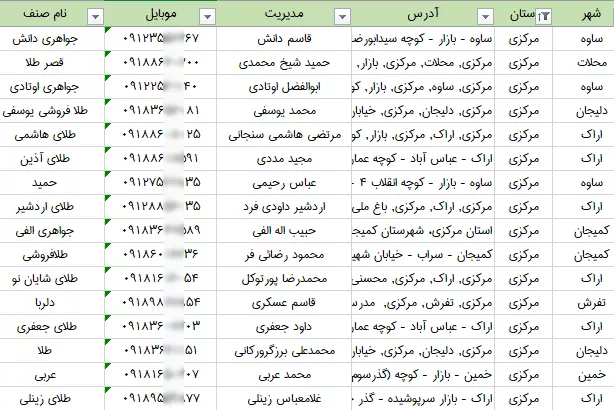Select cell طلای اردشیر

pyautogui.click(x=52, y=206)
